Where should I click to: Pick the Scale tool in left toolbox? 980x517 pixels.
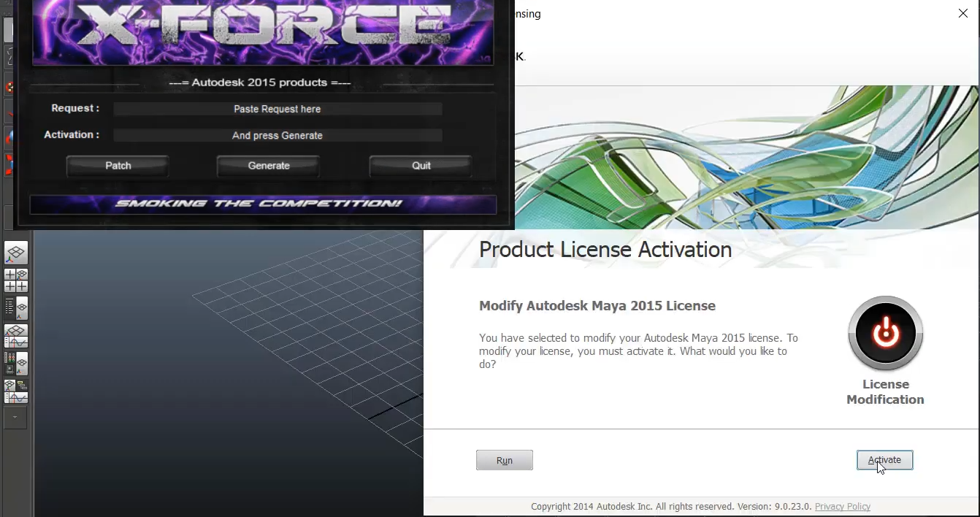[9, 164]
